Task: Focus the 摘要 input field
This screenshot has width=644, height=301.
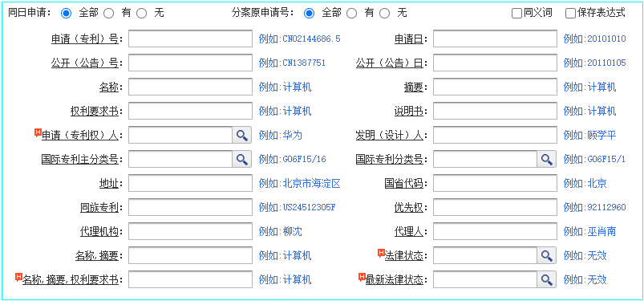Action: (x=495, y=87)
